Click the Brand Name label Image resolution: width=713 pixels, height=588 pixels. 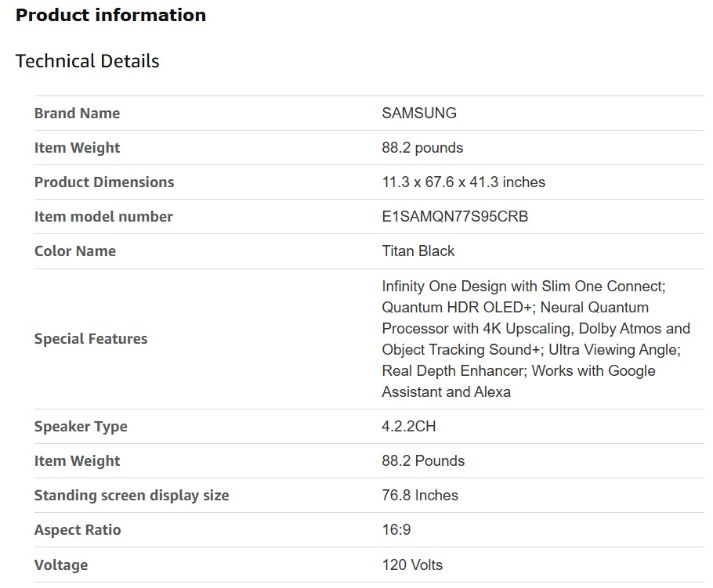[77, 113]
